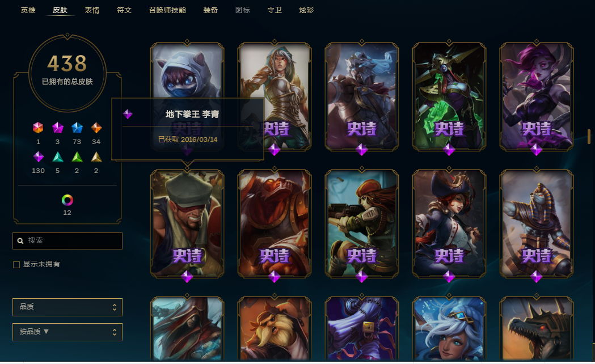Click the purple epic gem icon showing 130
Viewport: 595px width, 364px height.
pos(39,156)
